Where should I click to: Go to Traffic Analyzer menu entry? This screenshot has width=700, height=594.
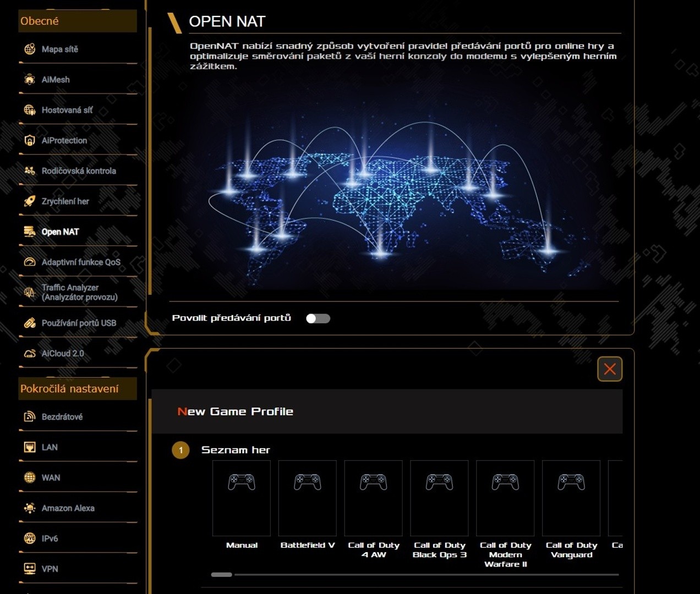tap(79, 293)
